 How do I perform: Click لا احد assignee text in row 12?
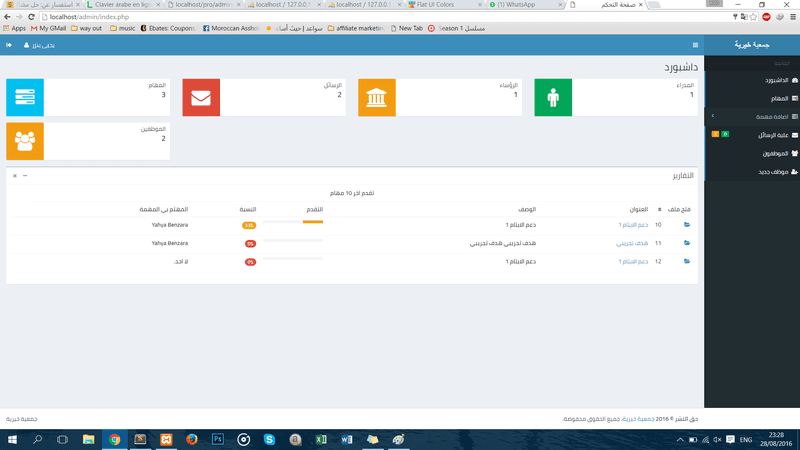pyautogui.click(x=181, y=262)
